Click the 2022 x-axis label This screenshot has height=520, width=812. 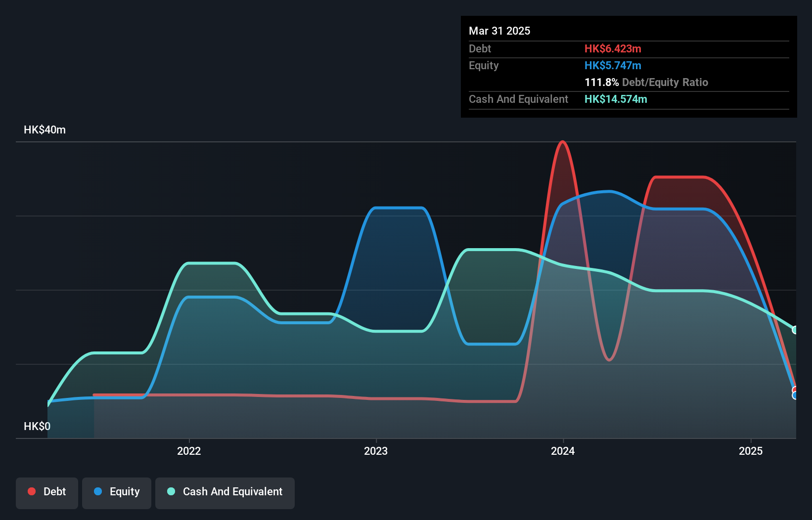189,451
